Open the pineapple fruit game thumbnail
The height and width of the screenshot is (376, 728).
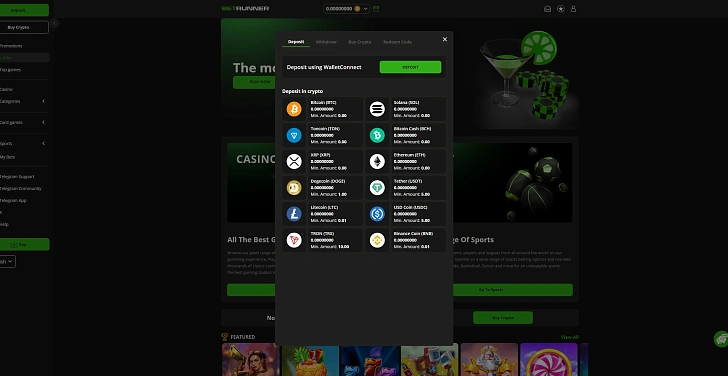pyautogui.click(x=310, y=360)
